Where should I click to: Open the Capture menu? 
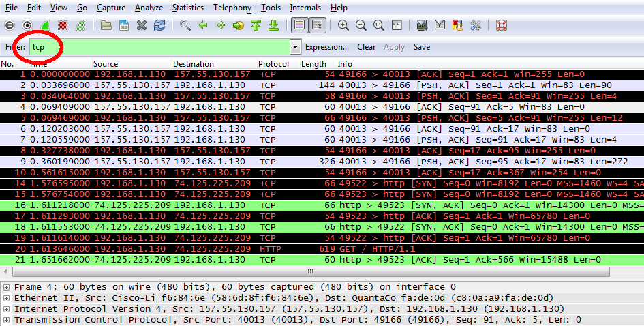(x=111, y=8)
